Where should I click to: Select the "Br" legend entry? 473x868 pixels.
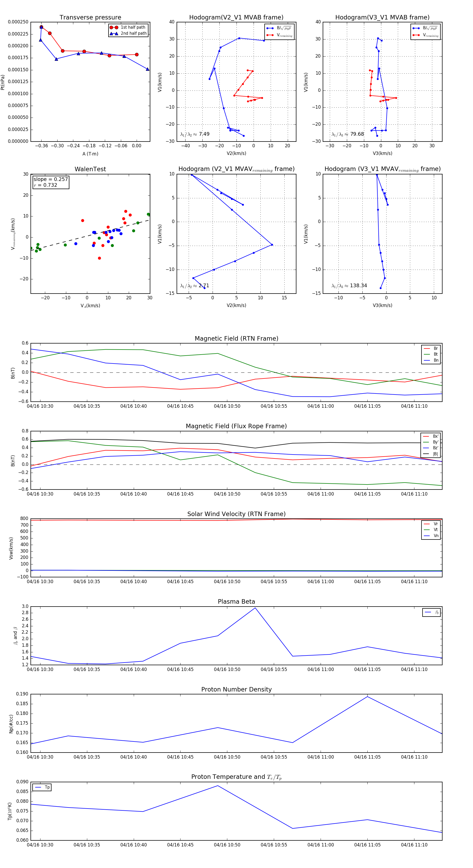[x=431, y=349]
